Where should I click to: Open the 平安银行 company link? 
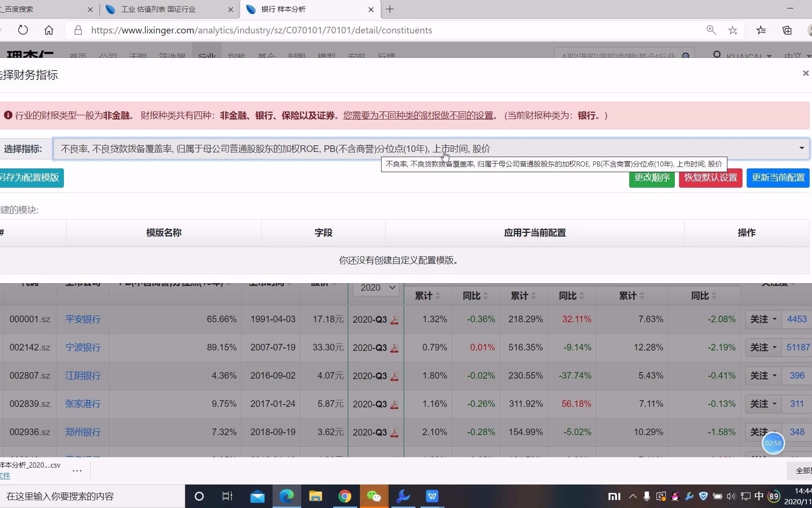pyautogui.click(x=83, y=319)
